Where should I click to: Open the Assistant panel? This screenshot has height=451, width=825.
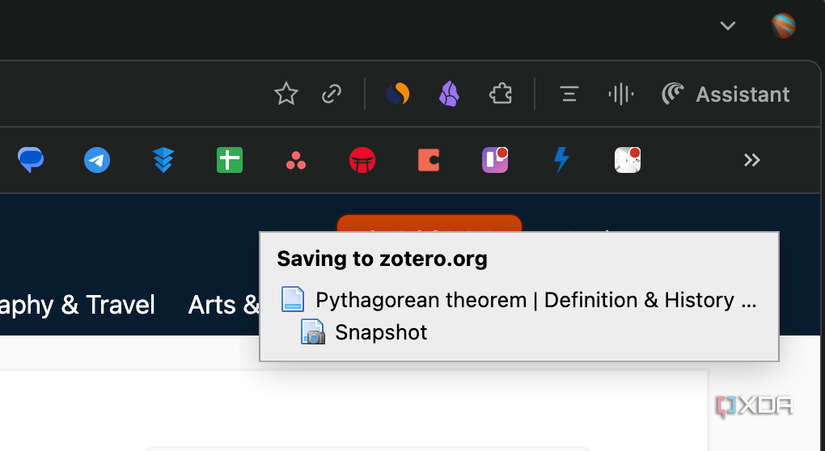726,94
